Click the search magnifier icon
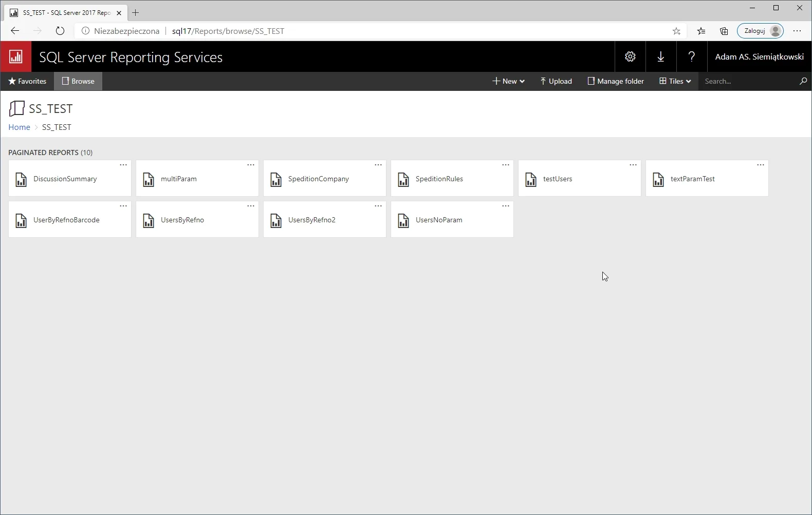This screenshot has height=515, width=812. coord(803,81)
